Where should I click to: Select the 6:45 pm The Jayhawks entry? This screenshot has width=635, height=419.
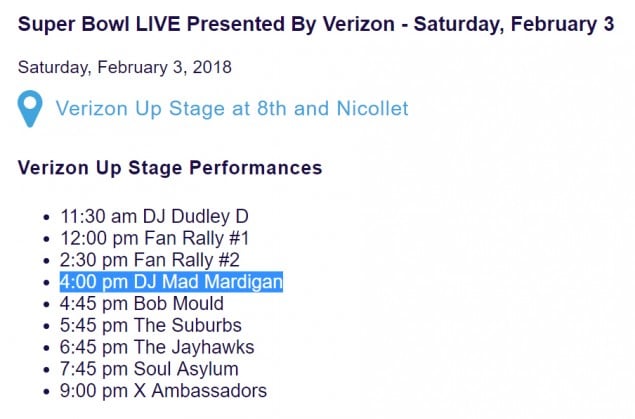click(x=157, y=347)
